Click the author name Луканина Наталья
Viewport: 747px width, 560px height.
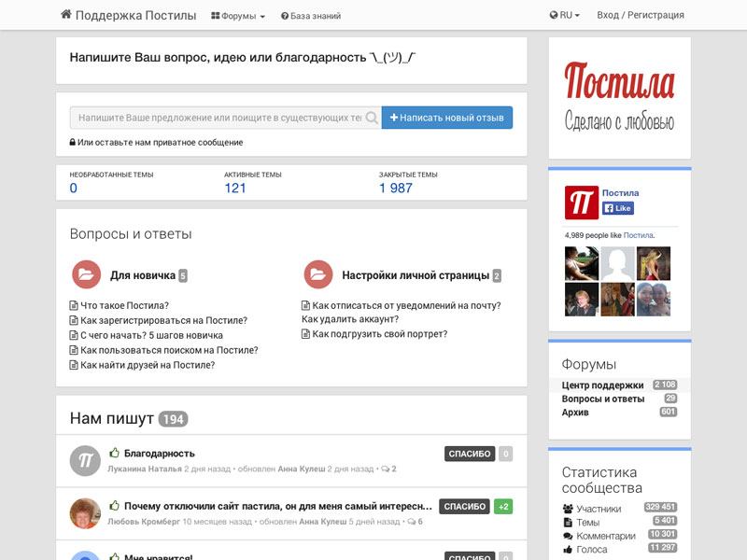point(145,469)
